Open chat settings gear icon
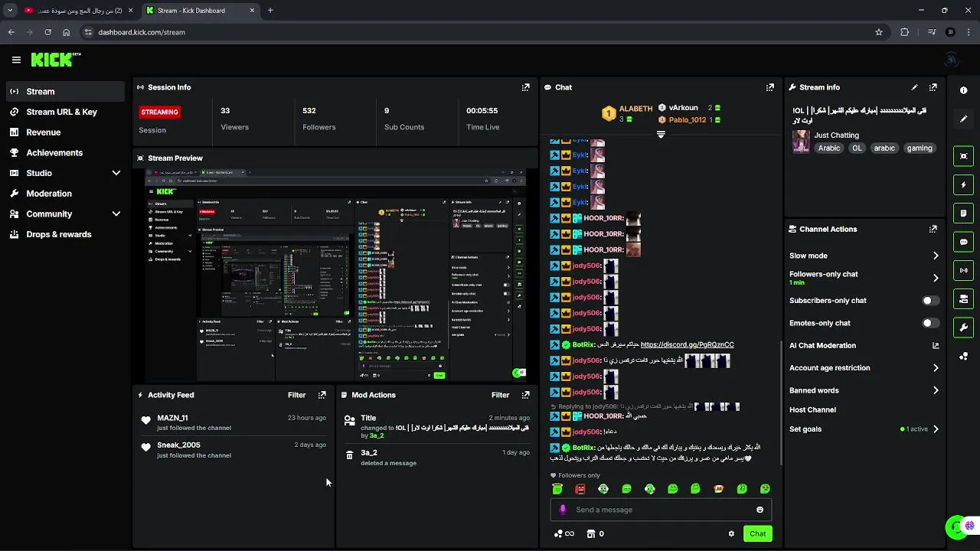The width and height of the screenshot is (980, 551). click(x=731, y=533)
